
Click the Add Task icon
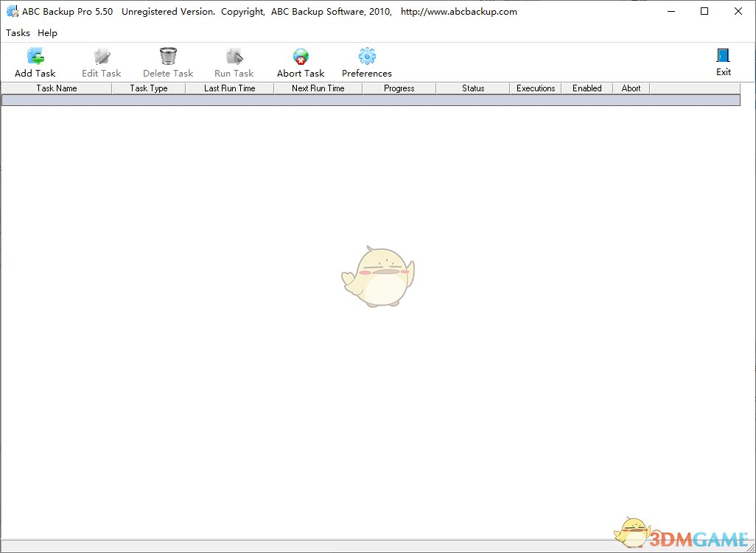(x=35, y=55)
